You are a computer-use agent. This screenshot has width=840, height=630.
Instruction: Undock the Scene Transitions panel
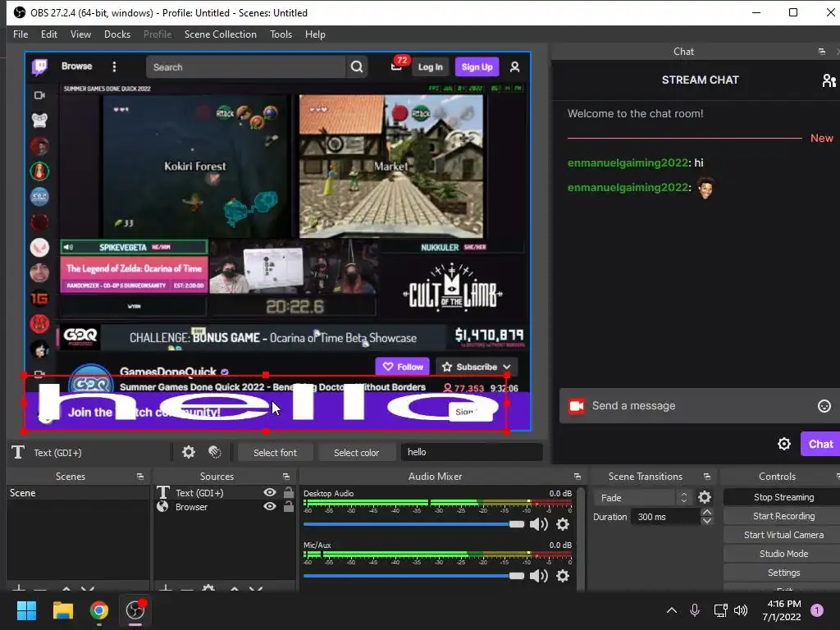pos(706,477)
